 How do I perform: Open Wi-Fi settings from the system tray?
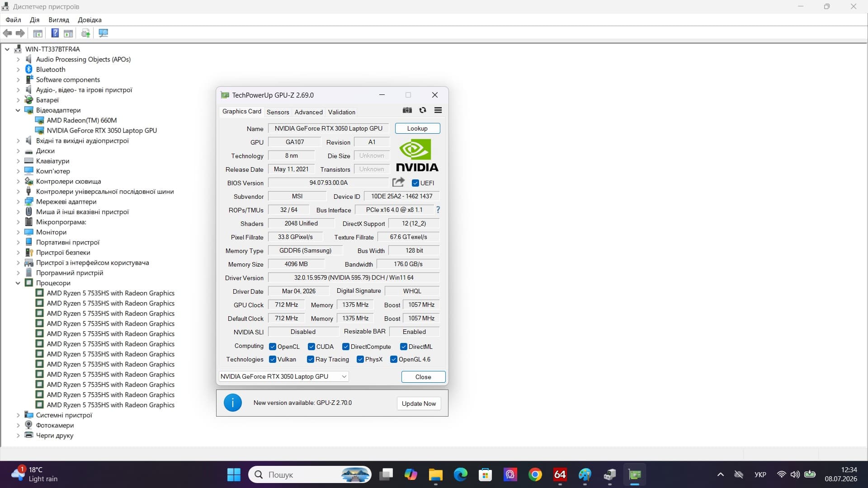[x=781, y=474]
